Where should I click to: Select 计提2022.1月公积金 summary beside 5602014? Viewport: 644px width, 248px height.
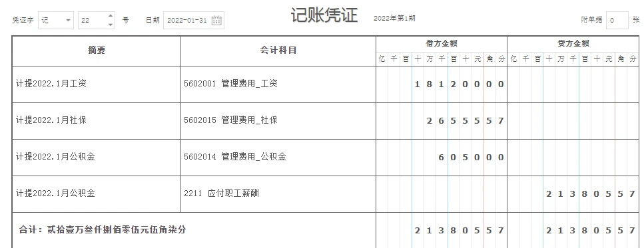point(97,157)
